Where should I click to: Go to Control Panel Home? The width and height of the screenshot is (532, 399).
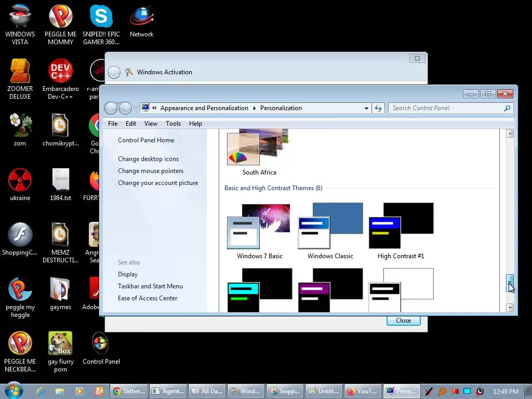(146, 140)
